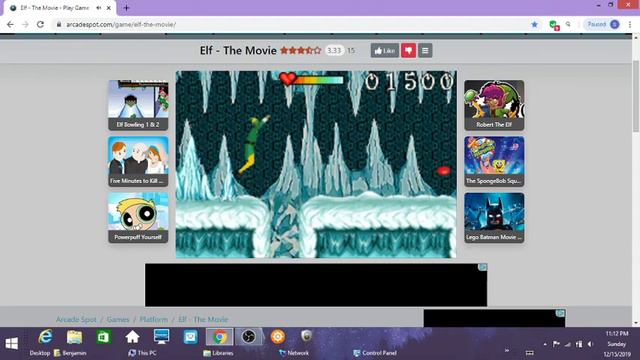This screenshot has height=360, width=640.
Task: Open the Network toolbar item
Action: click(294, 353)
